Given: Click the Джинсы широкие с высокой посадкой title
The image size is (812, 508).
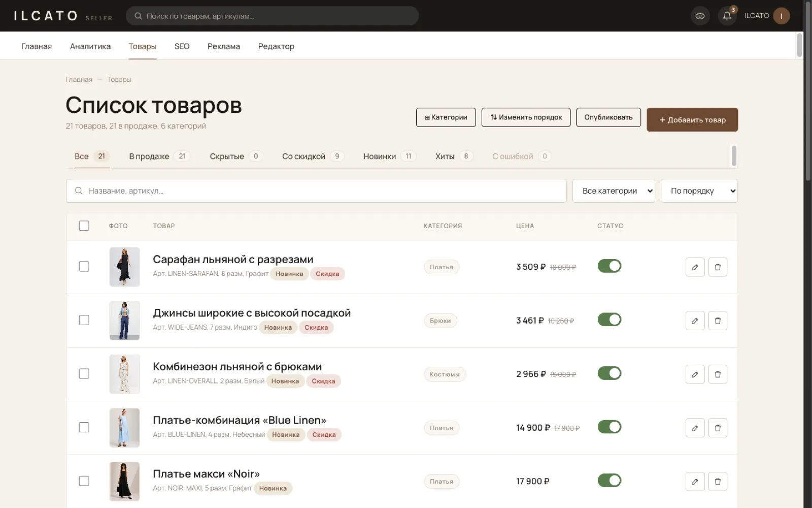Looking at the screenshot, I should (x=252, y=313).
